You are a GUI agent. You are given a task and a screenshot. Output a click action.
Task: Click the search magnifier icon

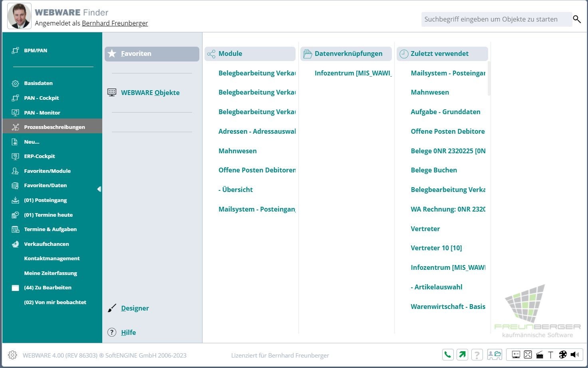(x=576, y=19)
